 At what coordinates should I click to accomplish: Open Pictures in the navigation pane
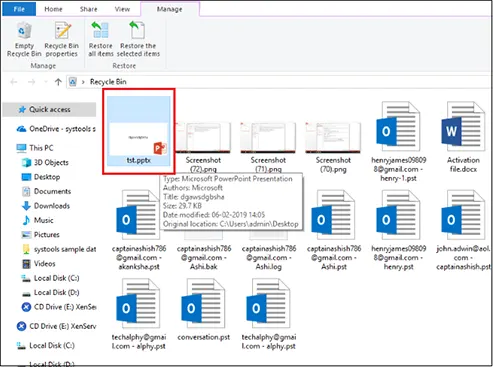tap(40, 235)
